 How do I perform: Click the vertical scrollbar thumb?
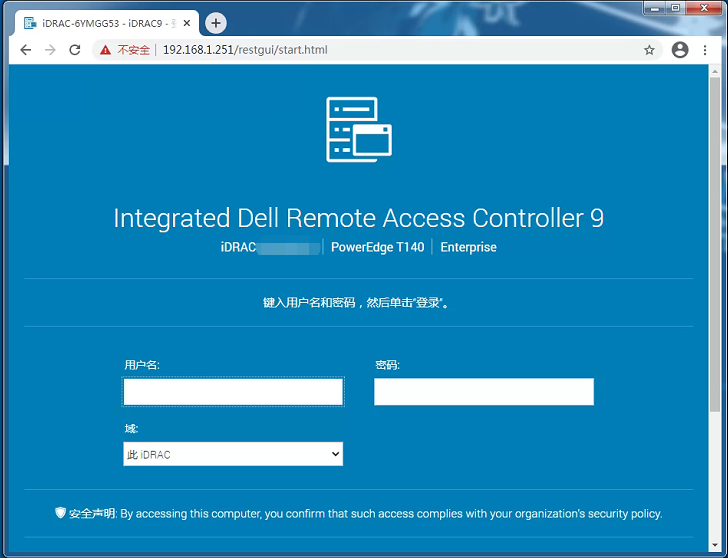(715, 244)
